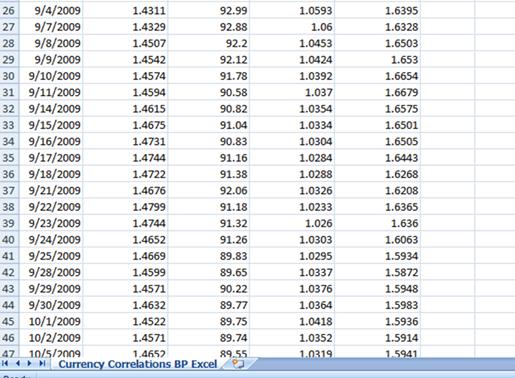Click the cell with value 90.58
Image resolution: width=515 pixels, height=378 pixels.
[x=209, y=92]
